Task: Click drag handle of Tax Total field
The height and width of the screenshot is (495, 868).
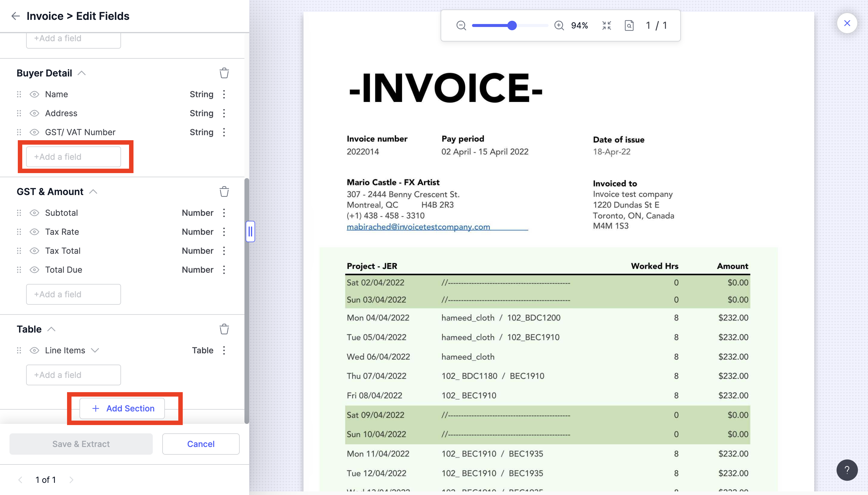Action: pos(19,251)
